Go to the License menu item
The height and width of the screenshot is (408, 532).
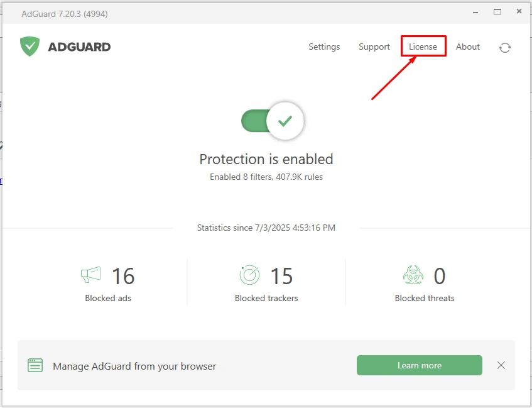pyautogui.click(x=423, y=47)
